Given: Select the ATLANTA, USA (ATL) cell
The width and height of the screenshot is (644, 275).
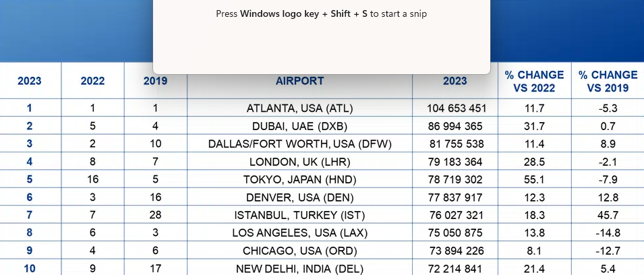Looking at the screenshot, I should 299,108.
